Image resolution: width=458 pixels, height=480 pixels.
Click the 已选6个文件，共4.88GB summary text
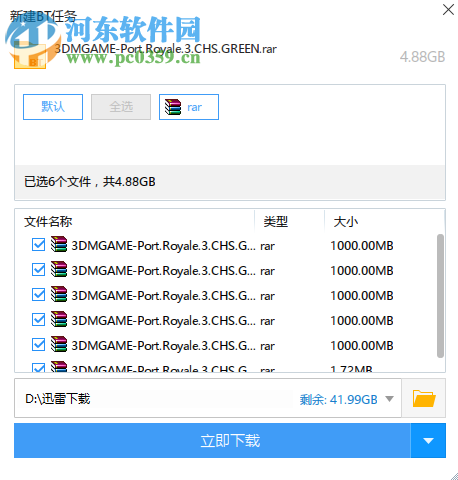90,182
